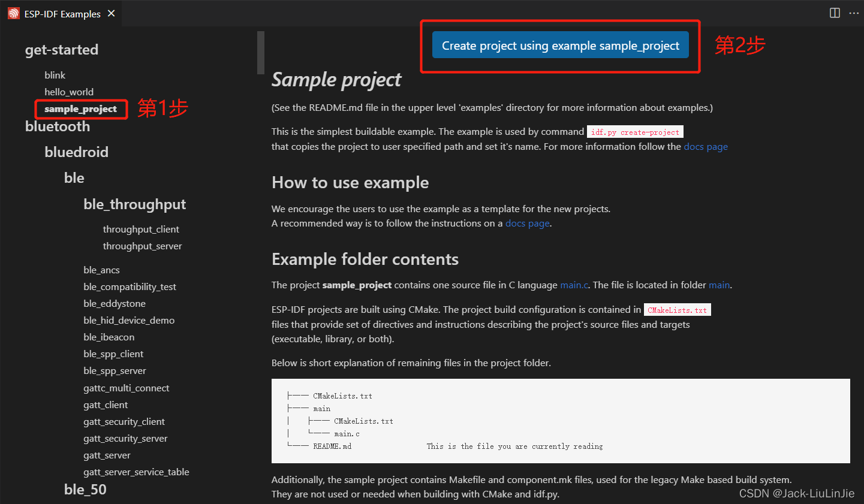Go to the ble_throughput group heading
The height and width of the screenshot is (504, 864).
[135, 204]
